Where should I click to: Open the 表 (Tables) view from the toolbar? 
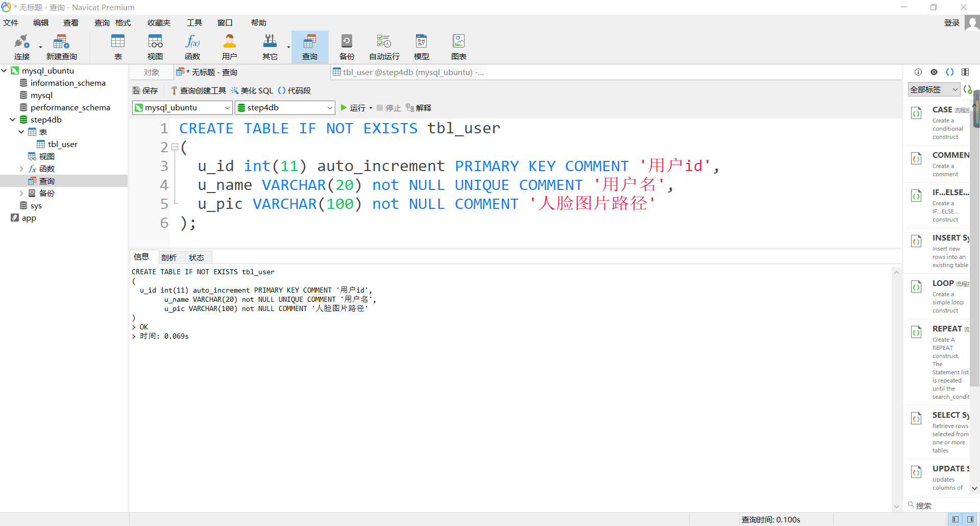click(118, 46)
